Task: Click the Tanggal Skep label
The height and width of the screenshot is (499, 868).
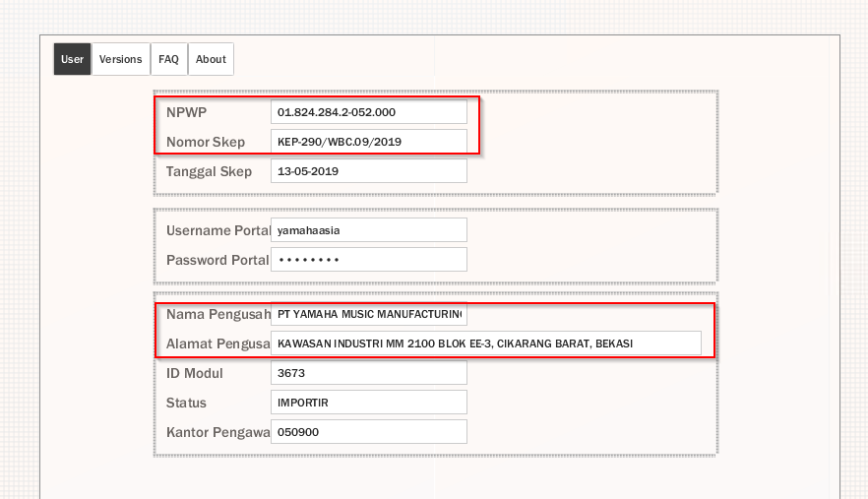Action: coord(209,171)
